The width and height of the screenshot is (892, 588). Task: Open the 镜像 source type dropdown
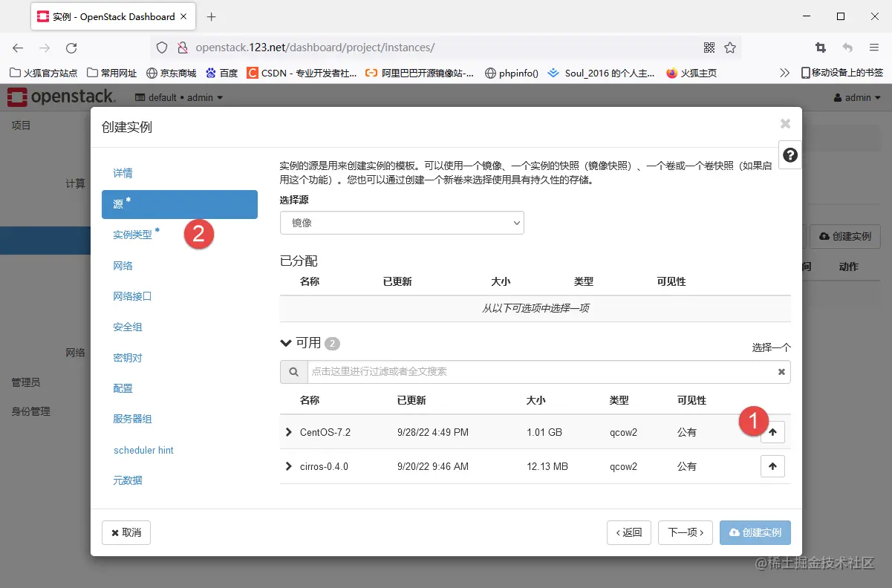401,222
